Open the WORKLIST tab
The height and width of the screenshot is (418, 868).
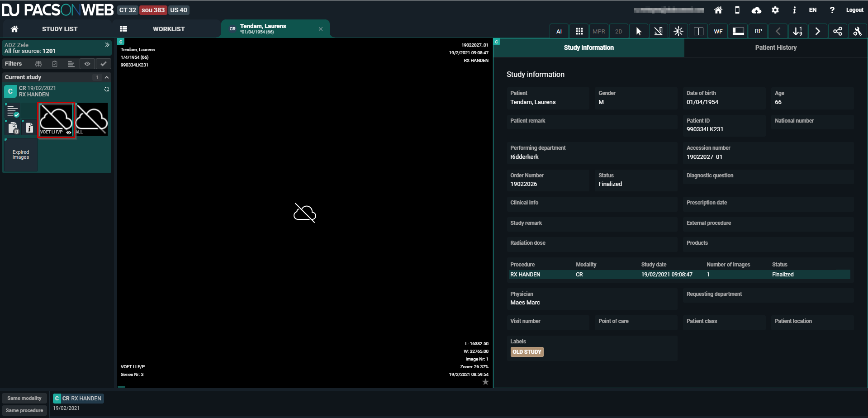pos(168,29)
